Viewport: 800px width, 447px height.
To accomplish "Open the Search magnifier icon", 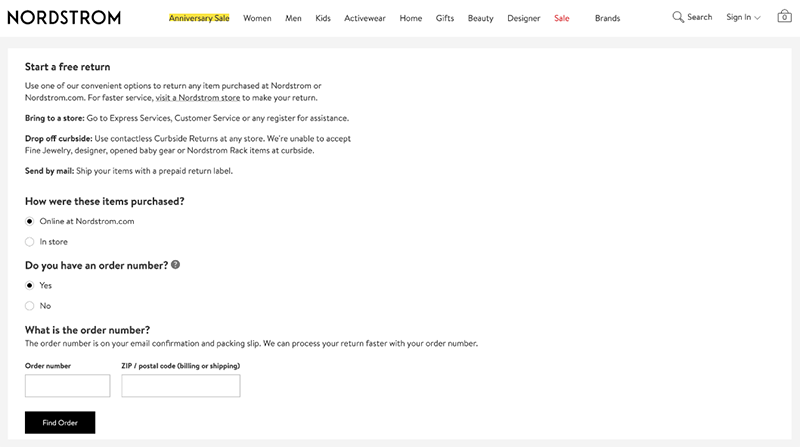I will pos(678,17).
